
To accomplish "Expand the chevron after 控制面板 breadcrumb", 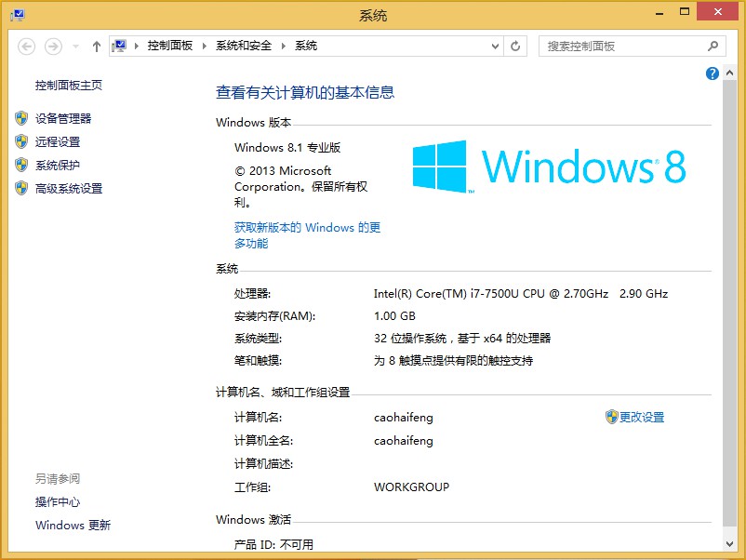I will 204,47.
